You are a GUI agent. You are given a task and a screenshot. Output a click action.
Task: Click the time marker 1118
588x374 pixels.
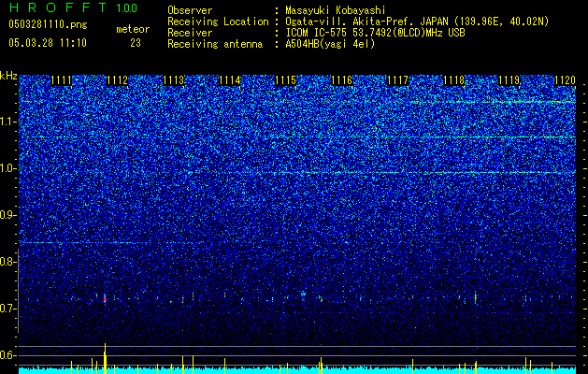pyautogui.click(x=453, y=80)
